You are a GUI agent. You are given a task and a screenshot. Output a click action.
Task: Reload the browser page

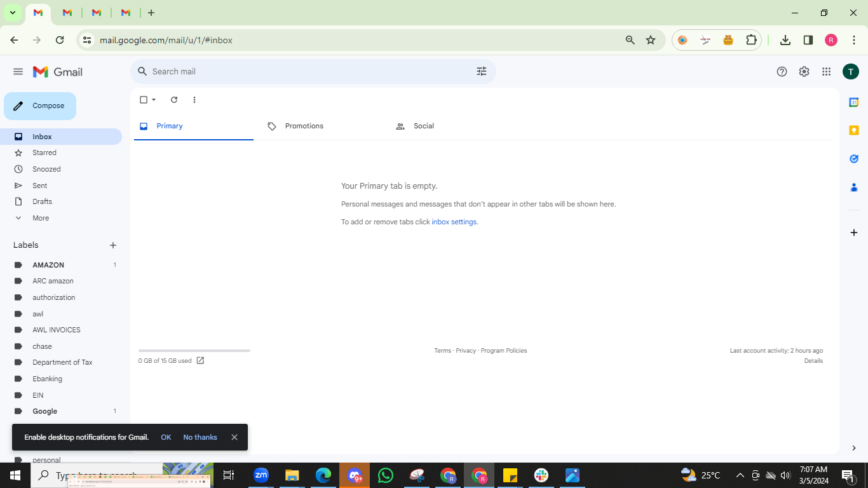click(60, 40)
